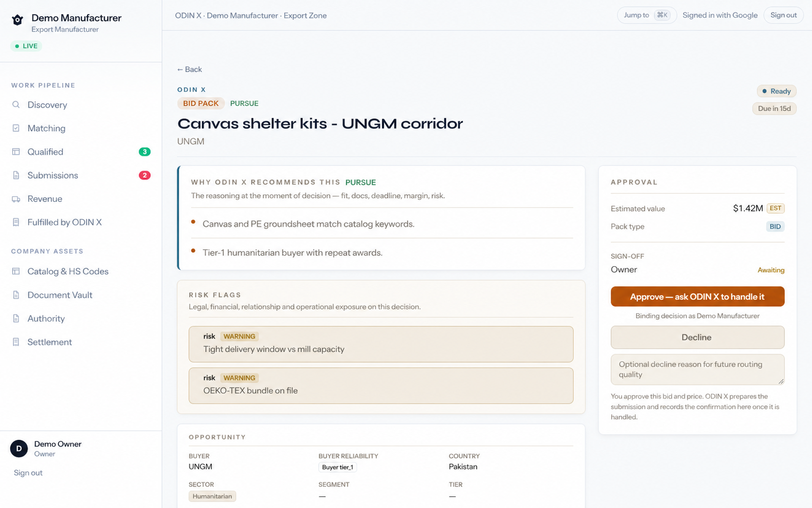The width and height of the screenshot is (812, 508).
Task: Click the Canvas and PE groundsheet reason
Action: (x=309, y=224)
